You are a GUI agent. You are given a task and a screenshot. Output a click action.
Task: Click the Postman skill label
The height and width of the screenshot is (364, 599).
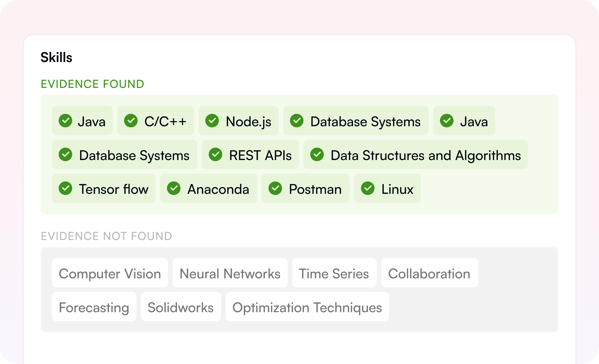(x=315, y=189)
